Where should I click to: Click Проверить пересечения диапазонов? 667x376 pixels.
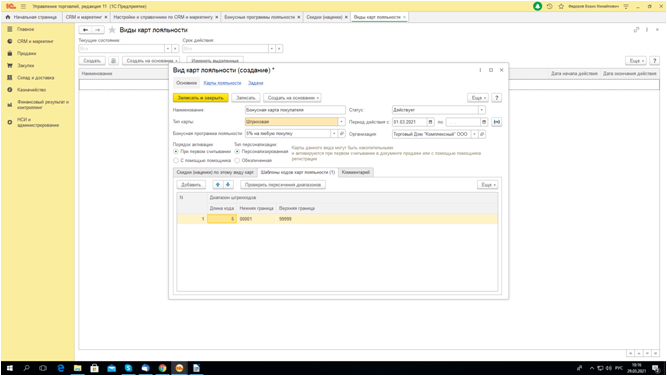tap(283, 185)
